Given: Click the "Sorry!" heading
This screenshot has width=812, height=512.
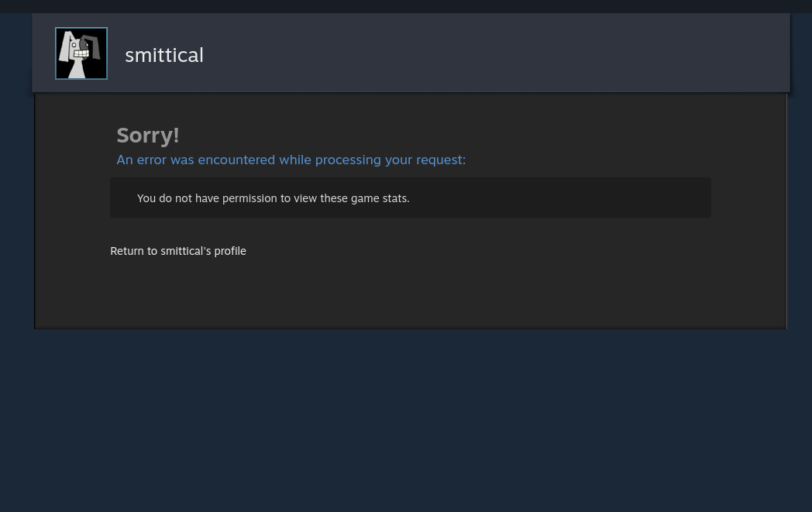Looking at the screenshot, I should tap(148, 135).
